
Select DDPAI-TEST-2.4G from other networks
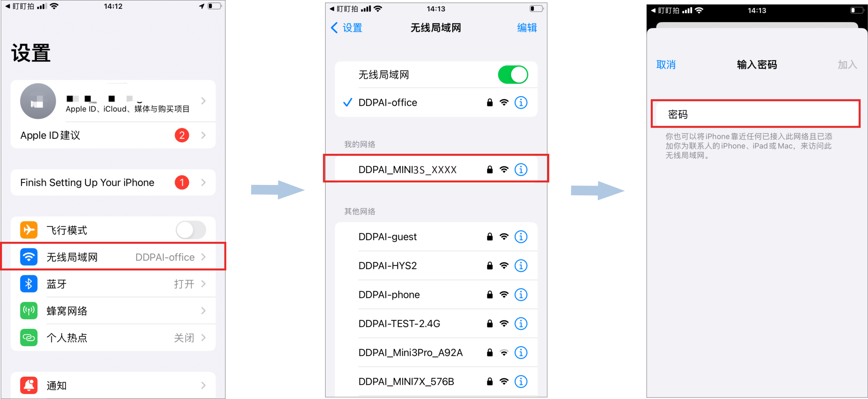(436, 323)
